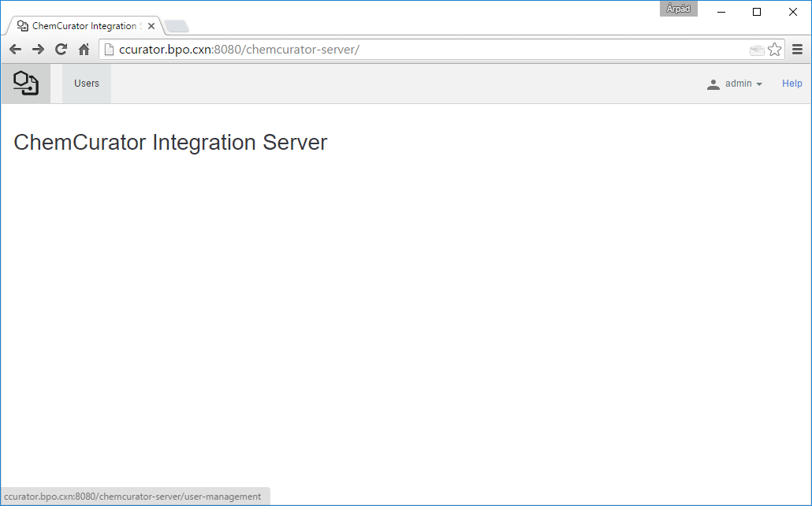Click the ChemCurator Integration Server heading
Viewport: 812px width, 506px height.
(x=170, y=143)
